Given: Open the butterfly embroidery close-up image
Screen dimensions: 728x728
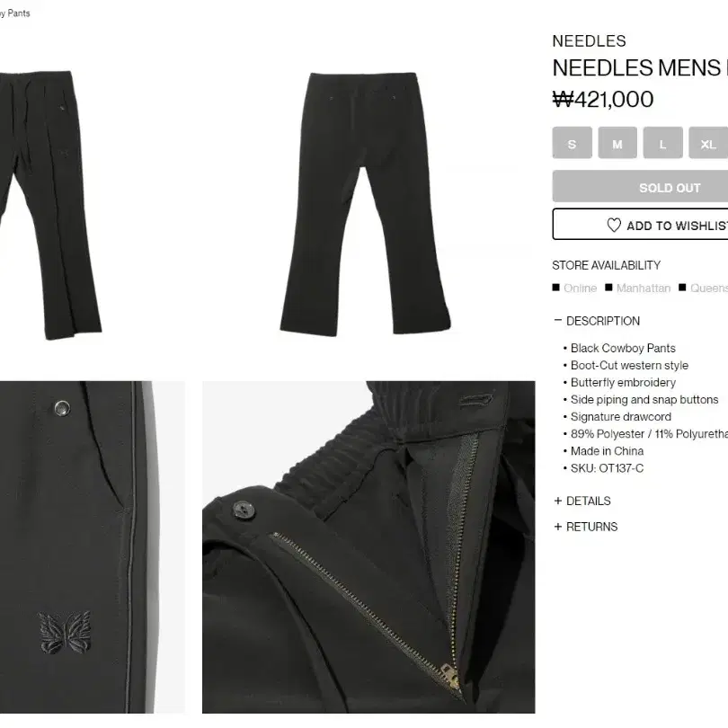Looking at the screenshot, I should [93, 547].
